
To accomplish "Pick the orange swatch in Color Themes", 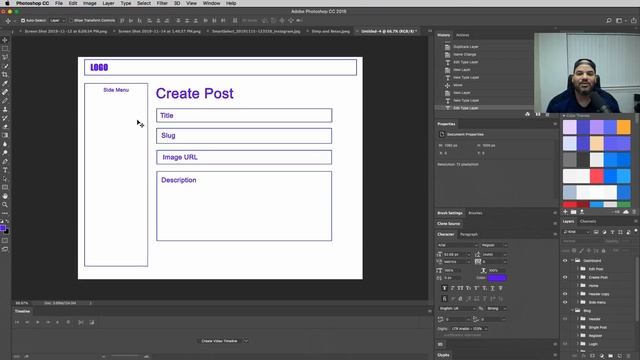I will click(624, 127).
